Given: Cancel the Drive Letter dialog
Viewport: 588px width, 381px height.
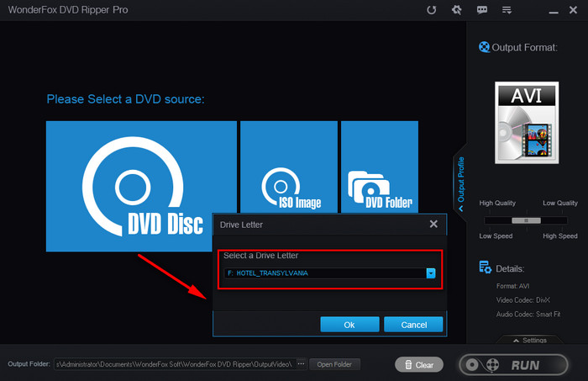Looking at the screenshot, I should (x=413, y=325).
